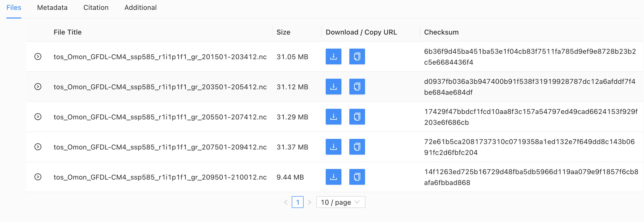Viewport: 644px width, 222px height.
Task: Copy URL for the 201501-203412.nc file
Action: click(x=357, y=56)
